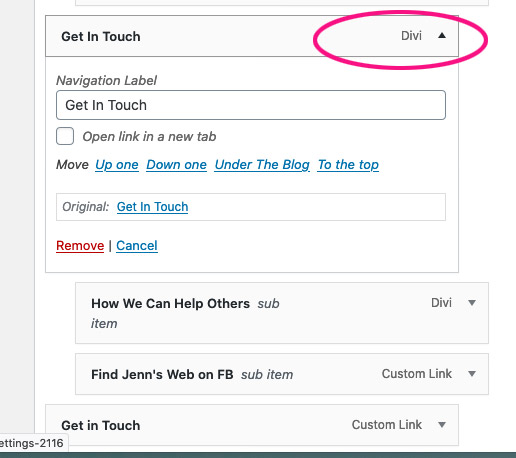The width and height of the screenshot is (516, 458).
Task: Expand the Get in Touch Custom Link arrow
Action: coord(442,425)
